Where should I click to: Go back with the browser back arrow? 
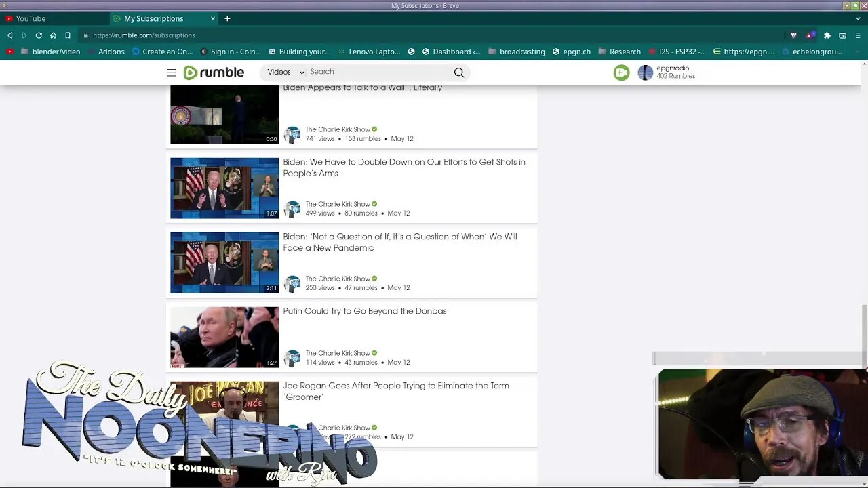tap(9, 35)
